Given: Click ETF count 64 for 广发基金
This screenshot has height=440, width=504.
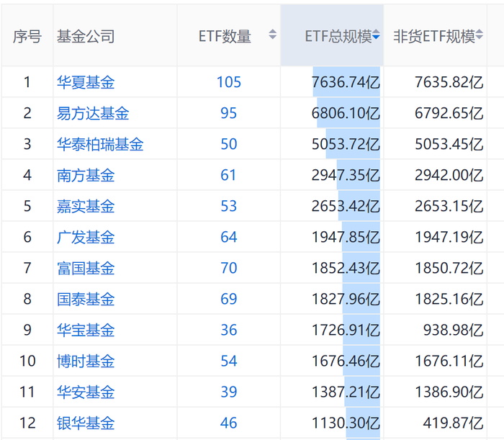Looking at the screenshot, I should pyautogui.click(x=228, y=237).
